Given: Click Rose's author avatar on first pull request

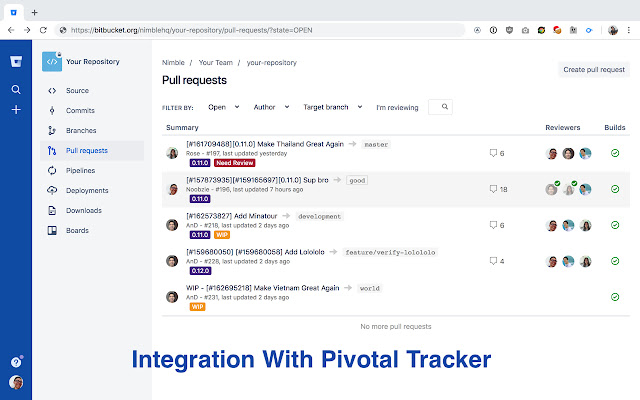Looking at the screenshot, I should point(172,153).
